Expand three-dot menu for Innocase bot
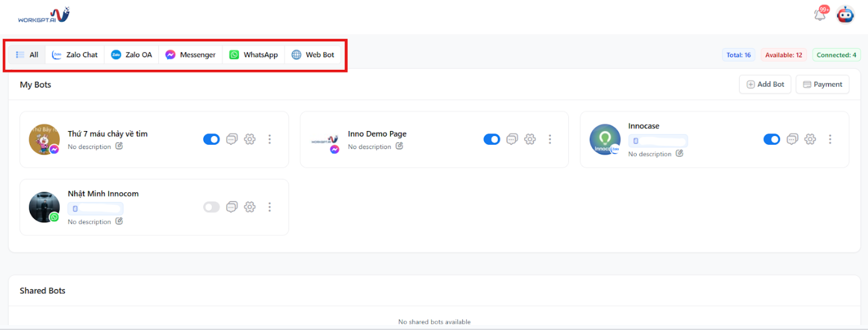868x330 pixels. pos(830,139)
